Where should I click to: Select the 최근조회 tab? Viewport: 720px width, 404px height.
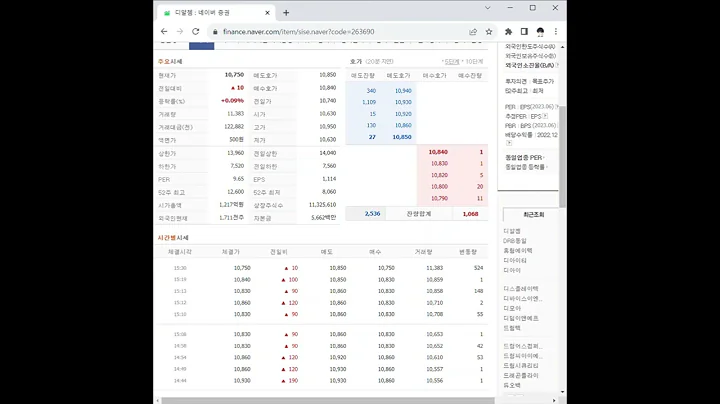click(533, 214)
